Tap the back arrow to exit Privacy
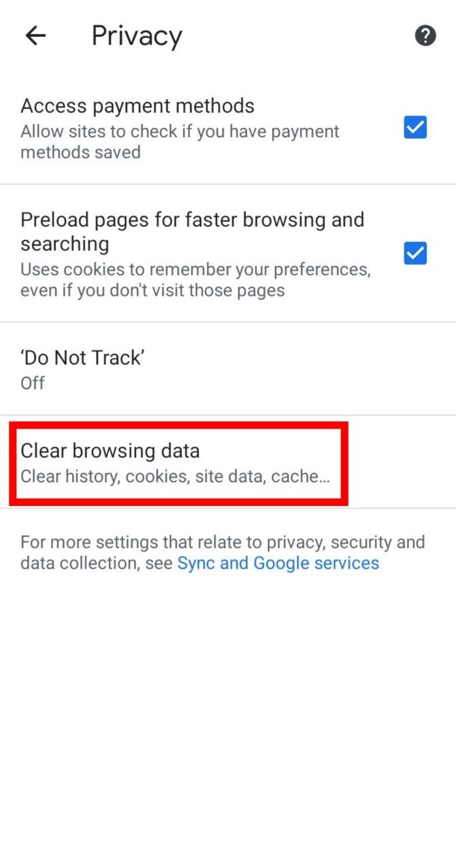Image resolution: width=456 pixels, height=868 pixels. (35, 35)
